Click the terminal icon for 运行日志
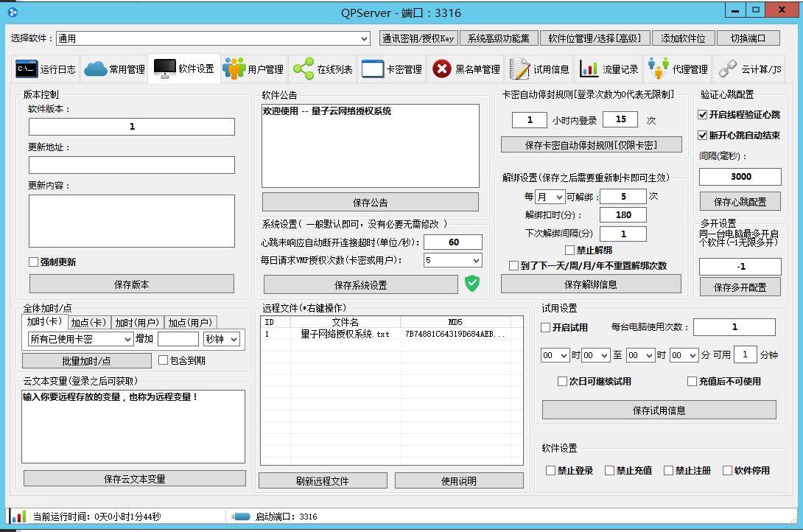803x532 pixels. click(27, 69)
